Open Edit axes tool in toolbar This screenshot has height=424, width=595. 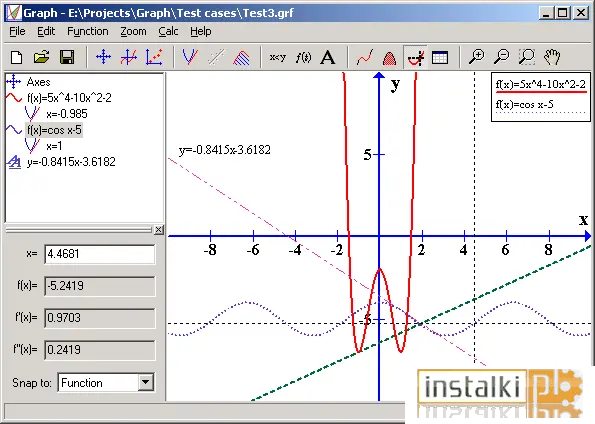click(x=103, y=58)
